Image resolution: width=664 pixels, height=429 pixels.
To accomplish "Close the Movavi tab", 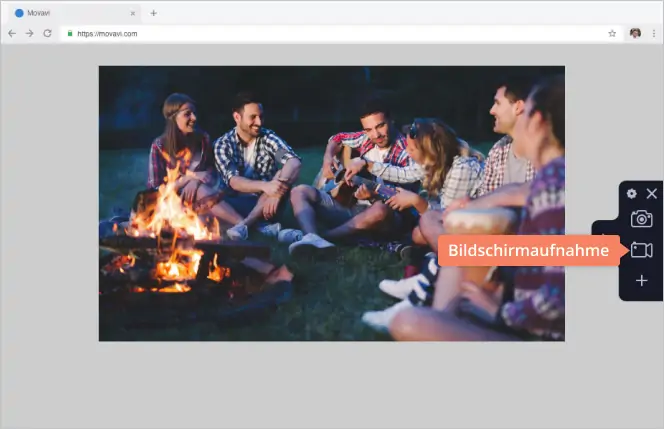I will 133,14.
